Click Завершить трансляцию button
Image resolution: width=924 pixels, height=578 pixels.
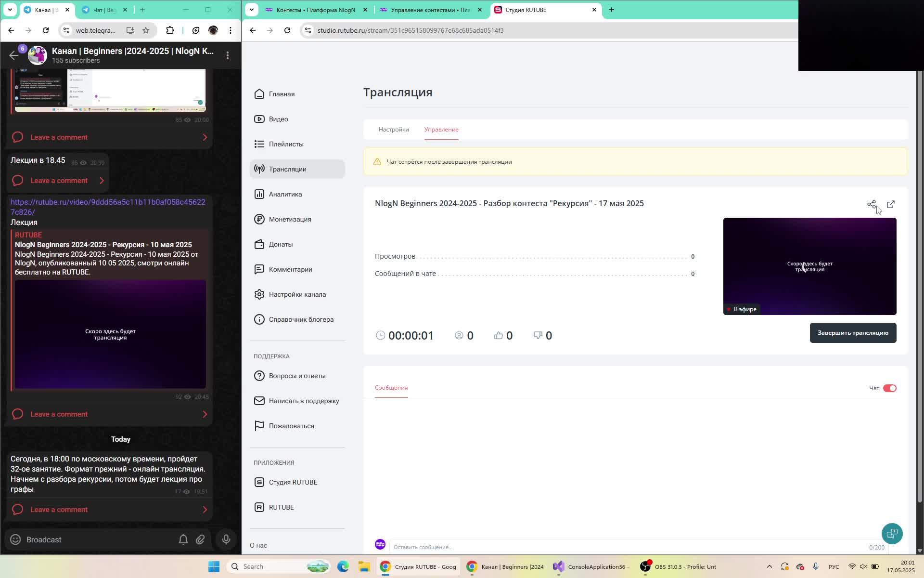click(853, 333)
